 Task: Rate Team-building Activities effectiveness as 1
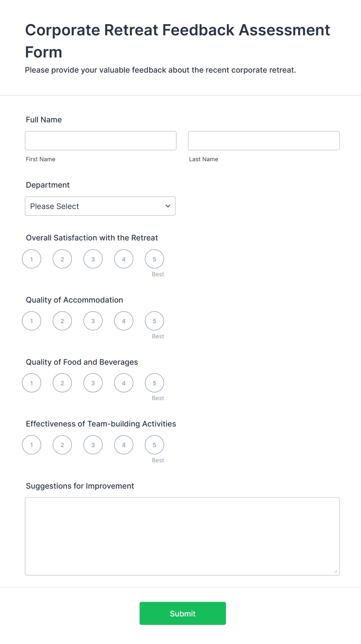(x=31, y=445)
